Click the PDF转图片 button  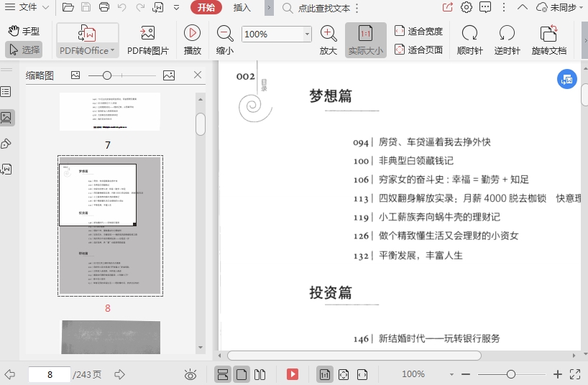pos(148,40)
